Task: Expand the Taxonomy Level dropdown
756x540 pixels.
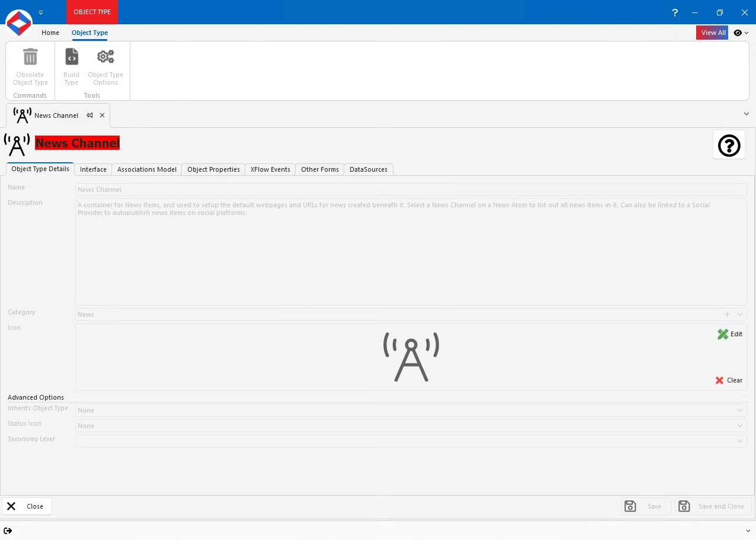Action: (739, 441)
